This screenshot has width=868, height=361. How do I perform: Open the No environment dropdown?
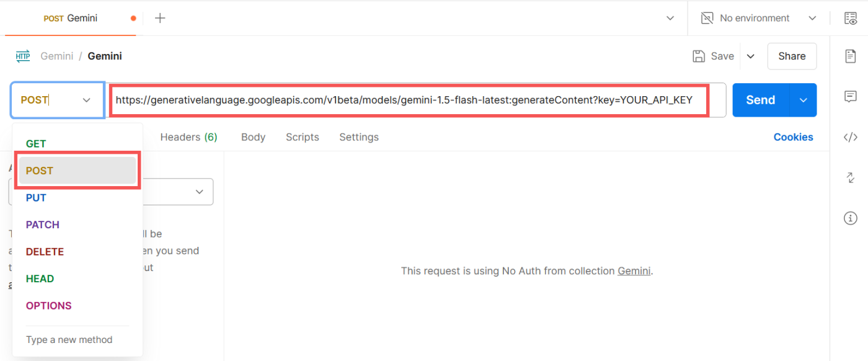759,18
